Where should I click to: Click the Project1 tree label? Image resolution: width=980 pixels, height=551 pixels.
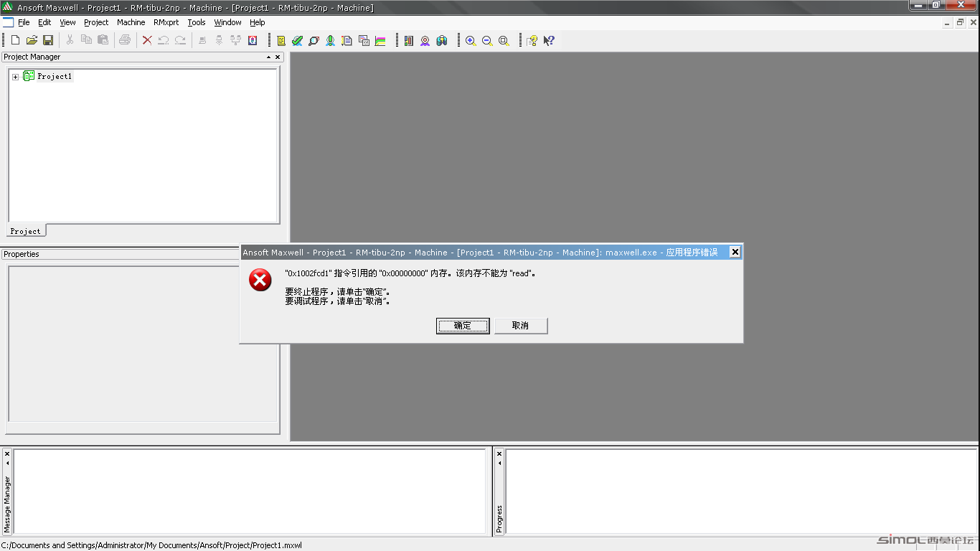click(x=55, y=76)
